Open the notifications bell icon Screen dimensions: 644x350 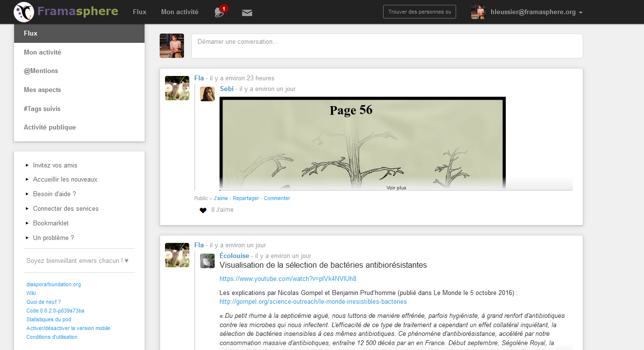point(220,12)
